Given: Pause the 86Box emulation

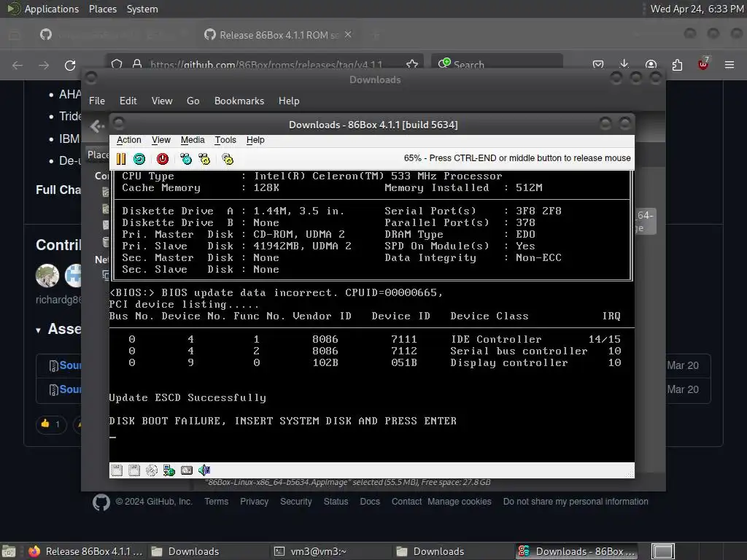Looking at the screenshot, I should [121, 159].
